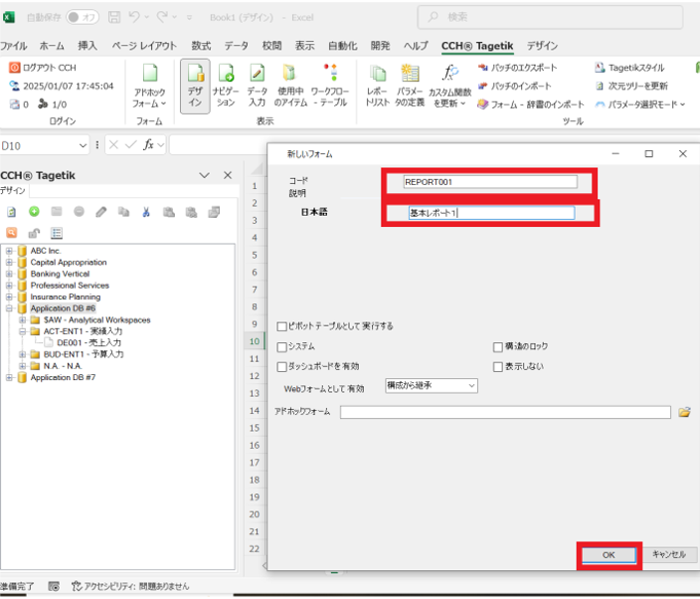Switch to the ページレイアウト ribbon tab

(144, 46)
